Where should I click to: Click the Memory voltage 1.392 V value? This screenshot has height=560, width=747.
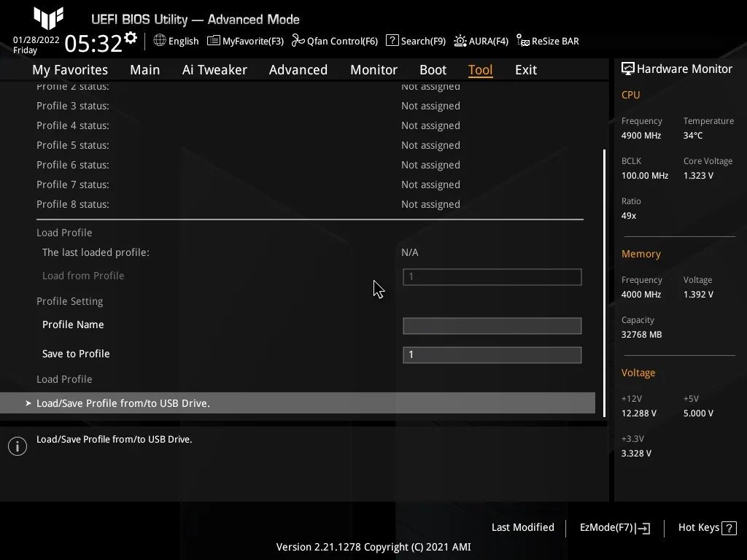pyautogui.click(x=698, y=295)
